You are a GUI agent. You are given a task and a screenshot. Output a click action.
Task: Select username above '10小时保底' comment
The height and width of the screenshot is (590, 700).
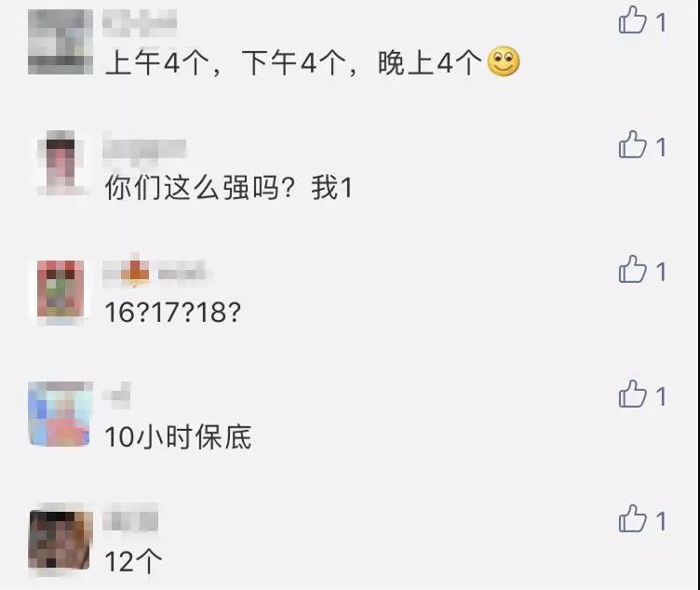(117, 395)
